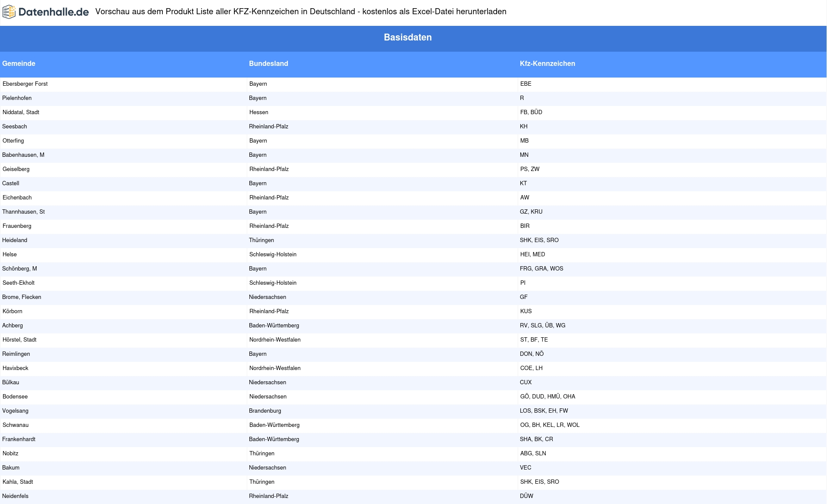Click the KUS license plate code

(526, 311)
